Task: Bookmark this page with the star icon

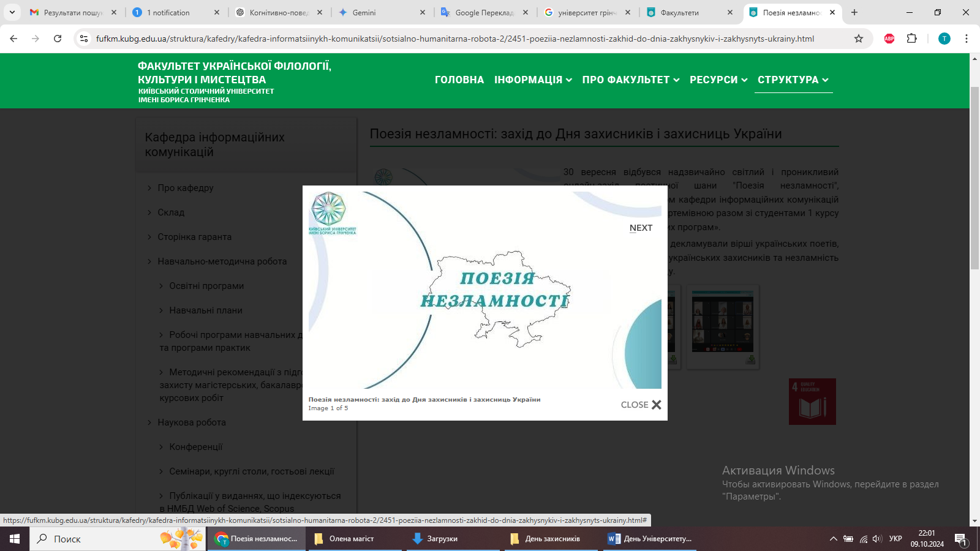Action: (859, 39)
